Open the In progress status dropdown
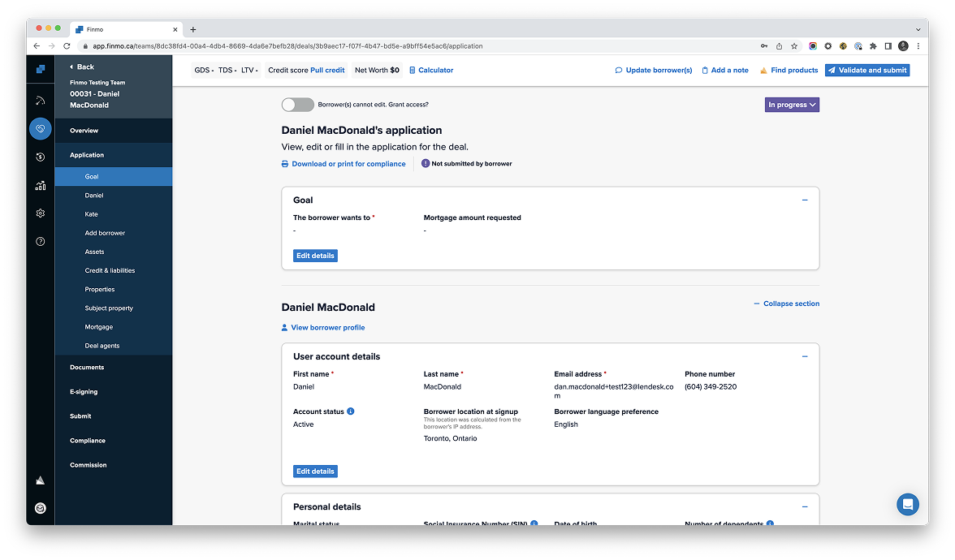 (792, 105)
